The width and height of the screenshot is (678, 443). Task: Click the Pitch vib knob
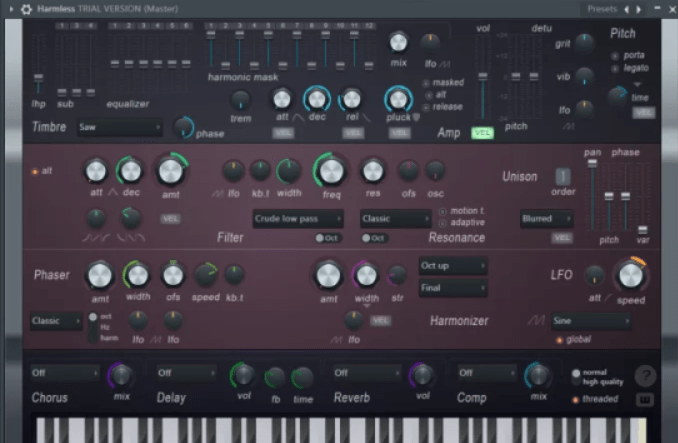[x=584, y=76]
